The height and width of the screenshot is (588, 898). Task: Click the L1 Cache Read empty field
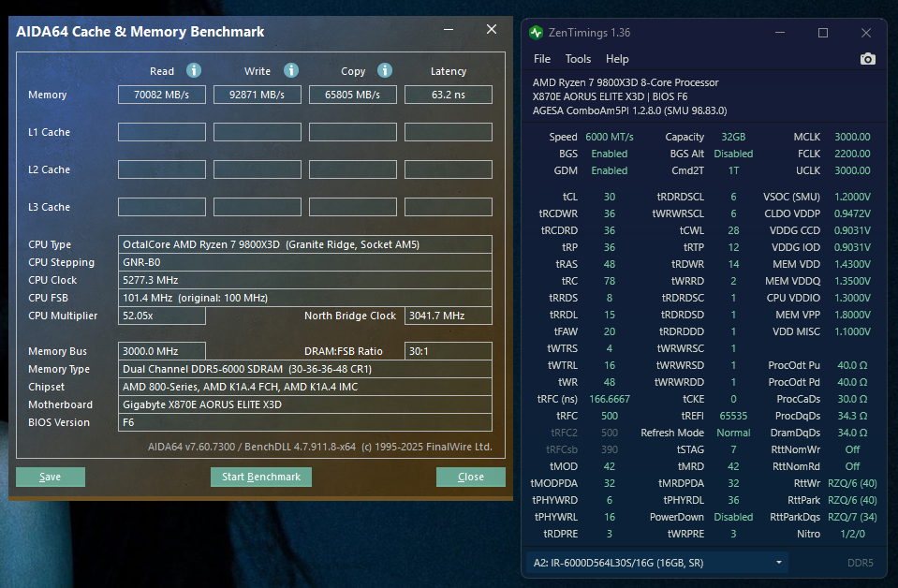click(161, 132)
